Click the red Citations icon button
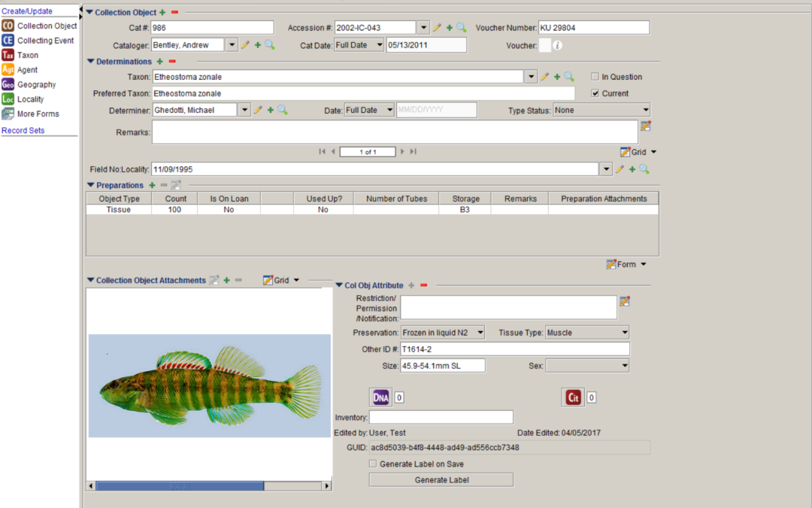The width and height of the screenshot is (812, 508). coord(573,397)
